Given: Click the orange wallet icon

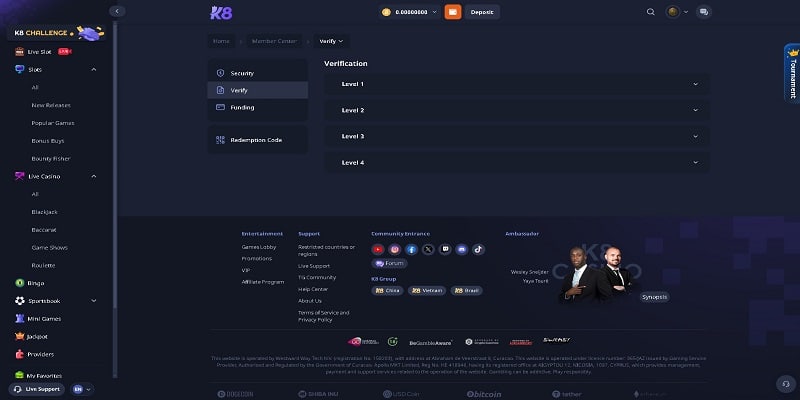Looking at the screenshot, I should (453, 12).
